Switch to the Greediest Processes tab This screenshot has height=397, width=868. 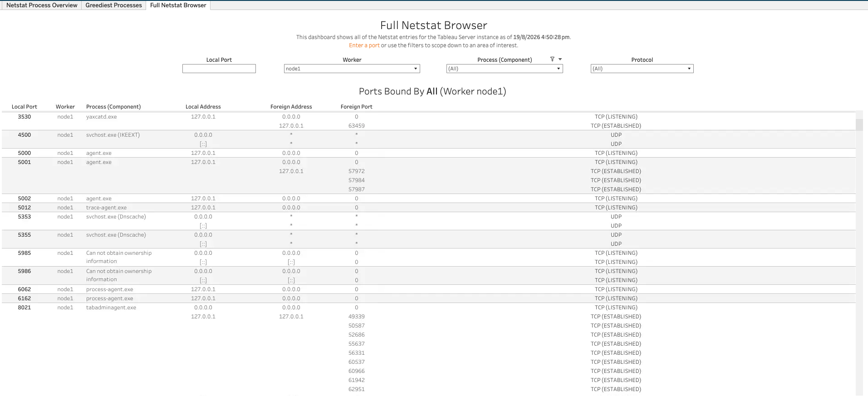point(113,5)
